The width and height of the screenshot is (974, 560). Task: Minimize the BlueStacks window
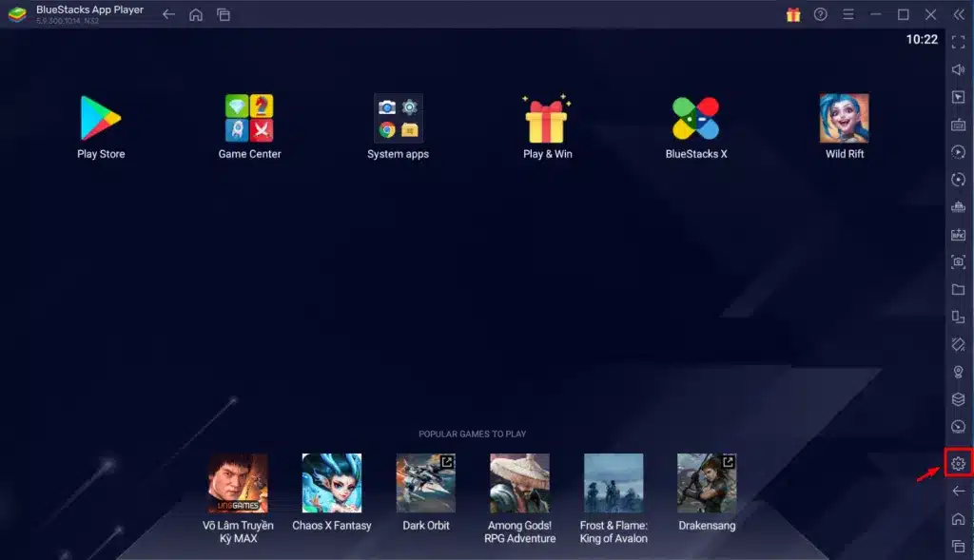(876, 14)
